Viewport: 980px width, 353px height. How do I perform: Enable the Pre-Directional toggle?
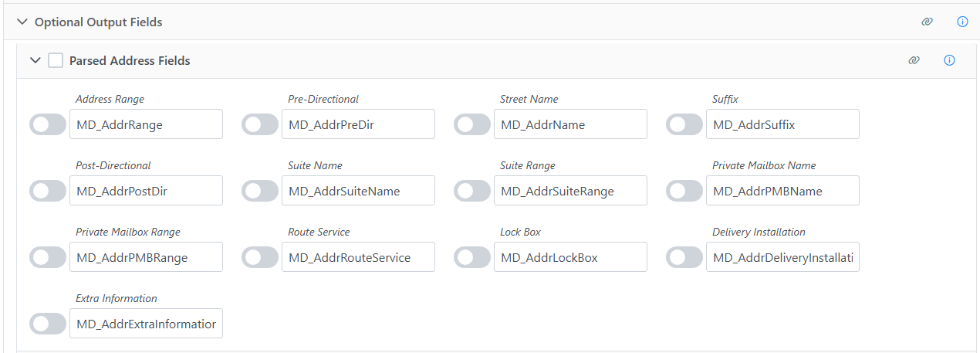click(x=260, y=124)
